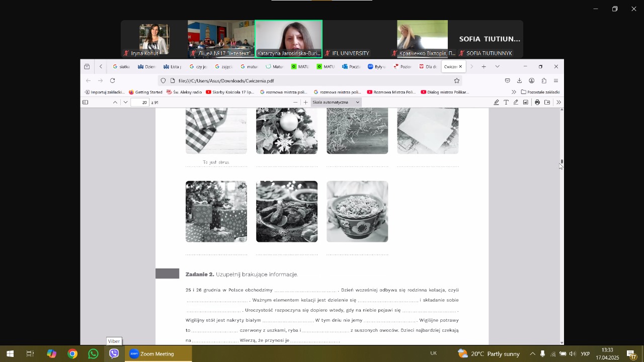
Task: Open Firefox account icon
Action: tap(531, 80)
